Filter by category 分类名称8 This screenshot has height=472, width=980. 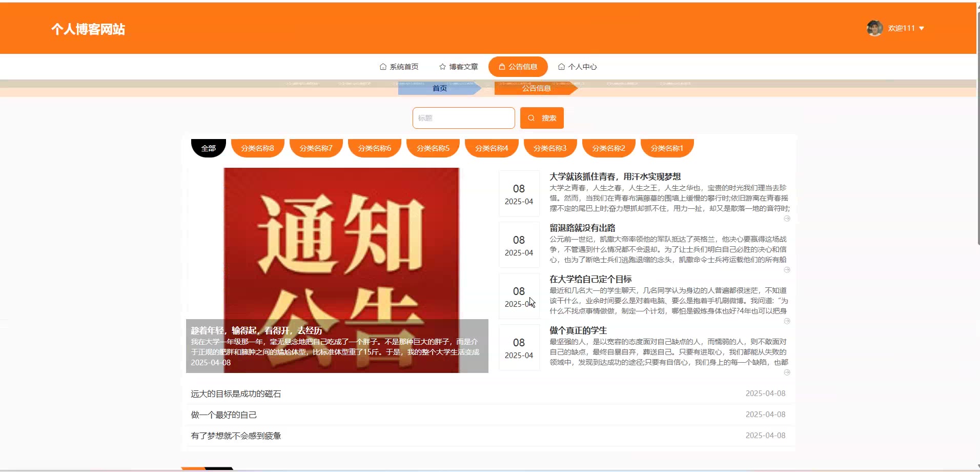[257, 148]
